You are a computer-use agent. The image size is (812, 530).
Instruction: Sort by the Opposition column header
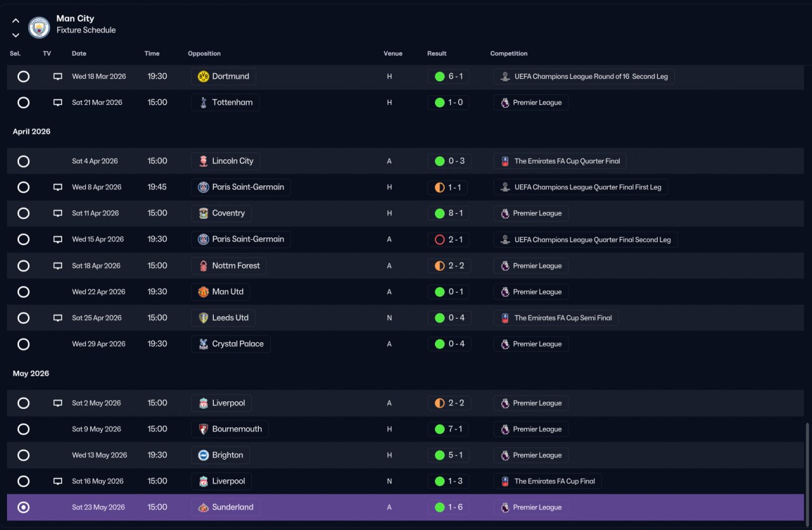pos(204,53)
